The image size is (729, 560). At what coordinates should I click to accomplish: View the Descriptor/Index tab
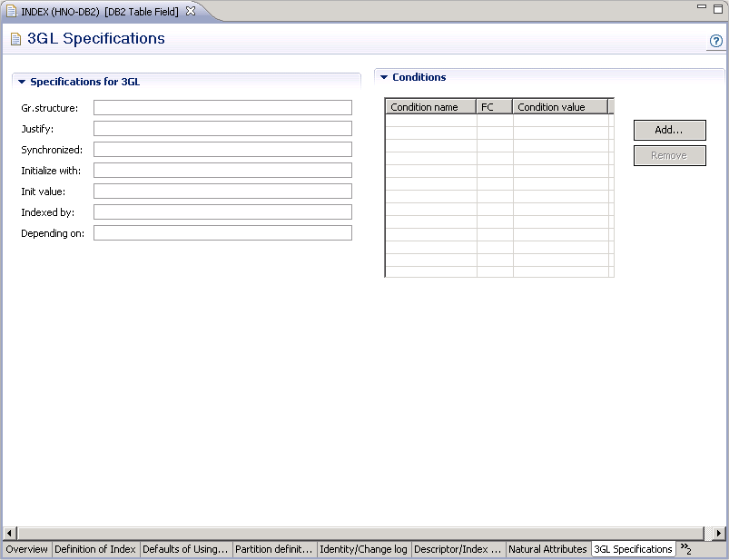(x=459, y=549)
